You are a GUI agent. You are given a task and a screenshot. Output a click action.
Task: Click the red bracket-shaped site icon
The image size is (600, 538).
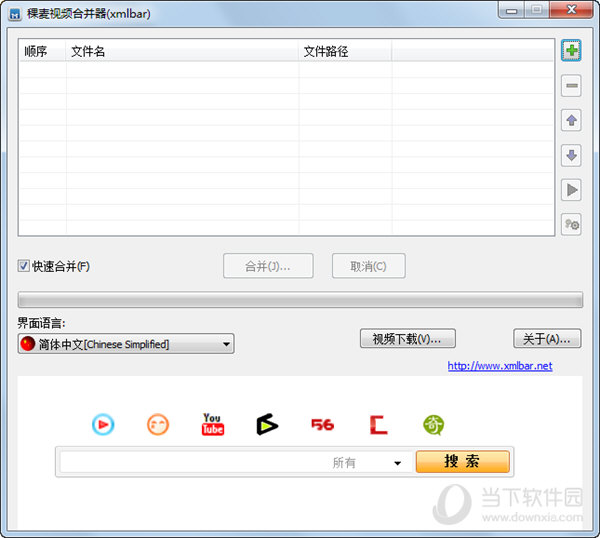[378, 425]
